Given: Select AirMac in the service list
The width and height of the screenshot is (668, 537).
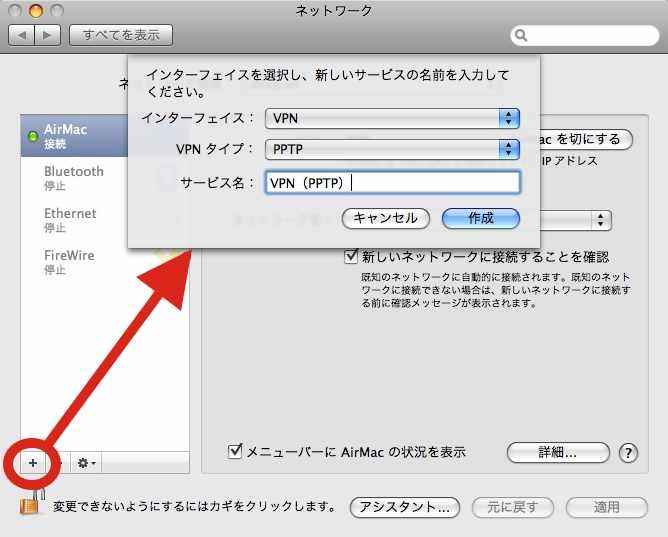Looking at the screenshot, I should click(x=75, y=135).
